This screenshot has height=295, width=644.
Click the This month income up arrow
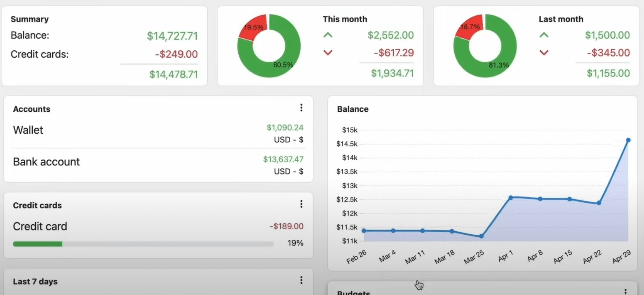(x=328, y=35)
